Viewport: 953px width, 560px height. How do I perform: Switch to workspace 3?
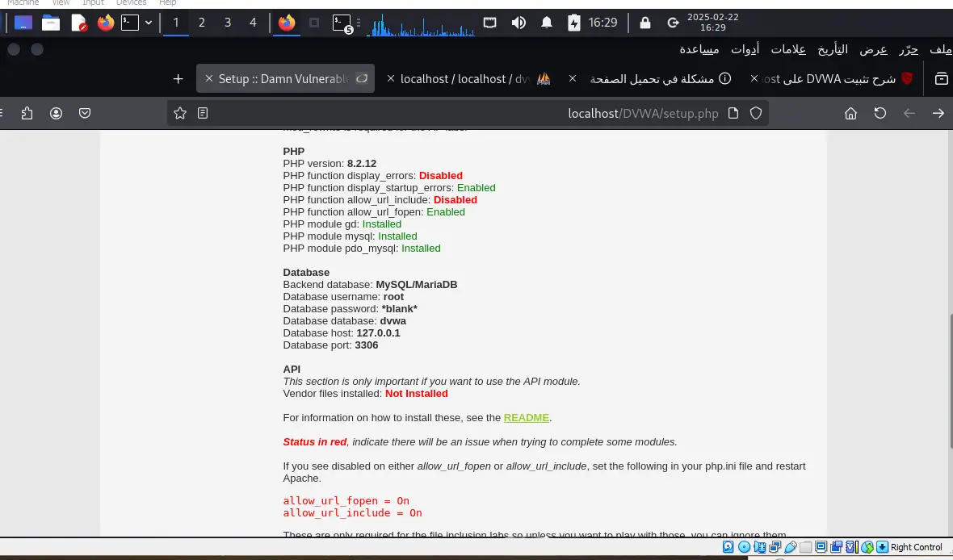click(228, 23)
